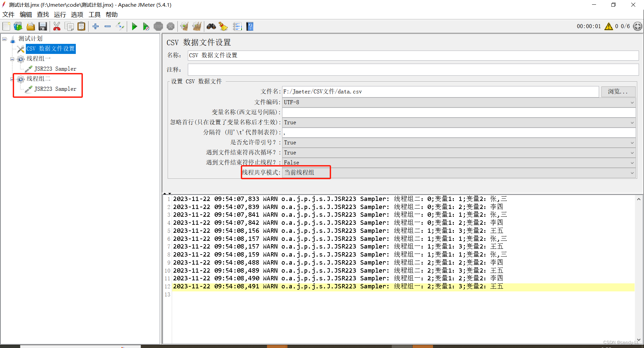Select 线程组一 in the test plan tree

[38, 59]
